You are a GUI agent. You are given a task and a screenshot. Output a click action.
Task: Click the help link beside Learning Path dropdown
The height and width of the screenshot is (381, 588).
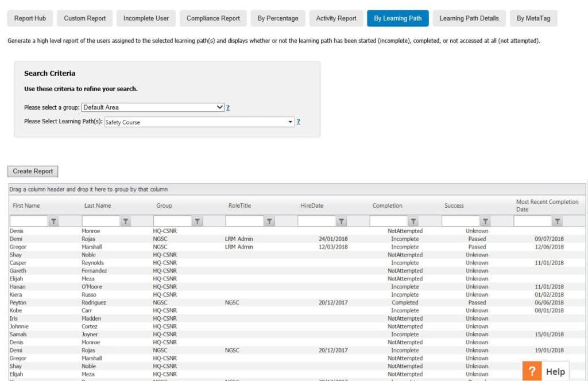(x=299, y=122)
